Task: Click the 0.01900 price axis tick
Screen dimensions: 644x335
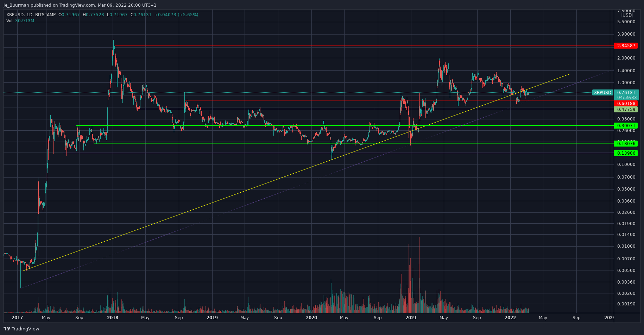Action: click(x=626, y=224)
